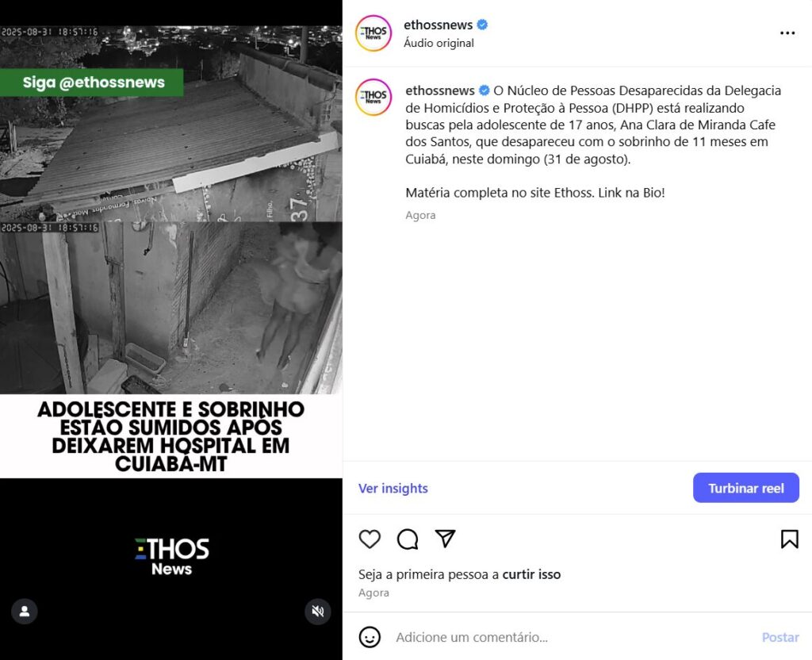View tagged people icon on the video
The image size is (812, 660).
coord(25,612)
